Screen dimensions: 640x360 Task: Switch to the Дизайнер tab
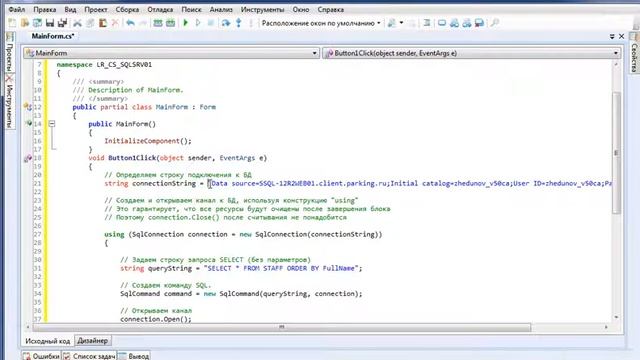coord(93,340)
